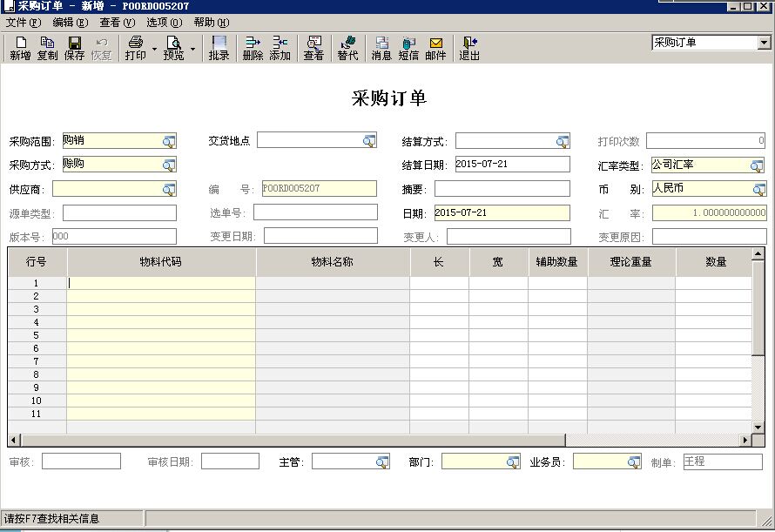The width and height of the screenshot is (775, 532).
Task: Select row number 8 in grid
Action: 36,374
